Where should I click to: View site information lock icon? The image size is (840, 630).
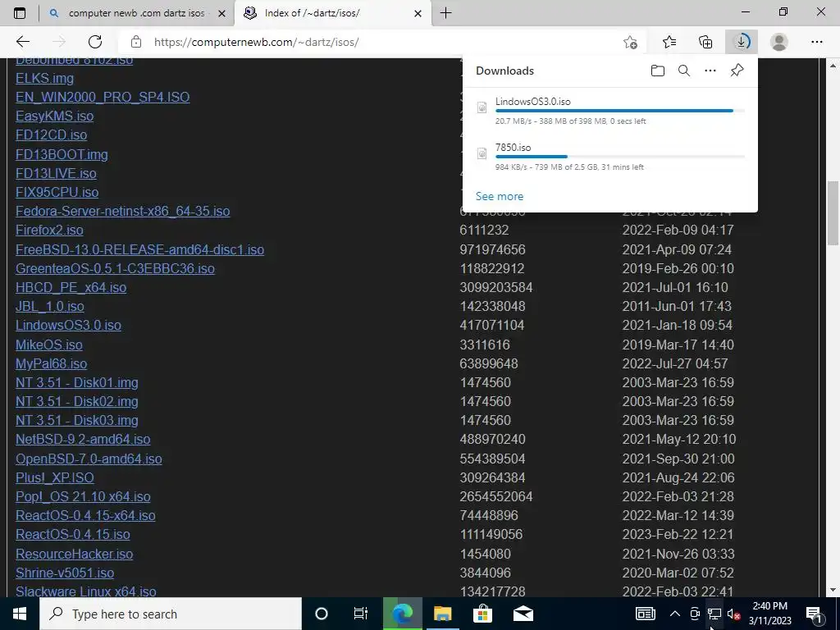[136, 42]
